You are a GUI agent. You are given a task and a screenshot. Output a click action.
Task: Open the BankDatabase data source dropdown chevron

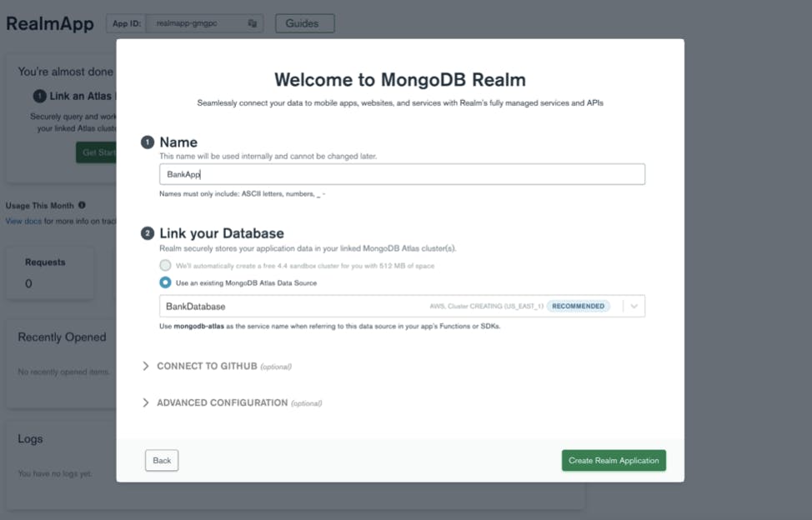[635, 306]
